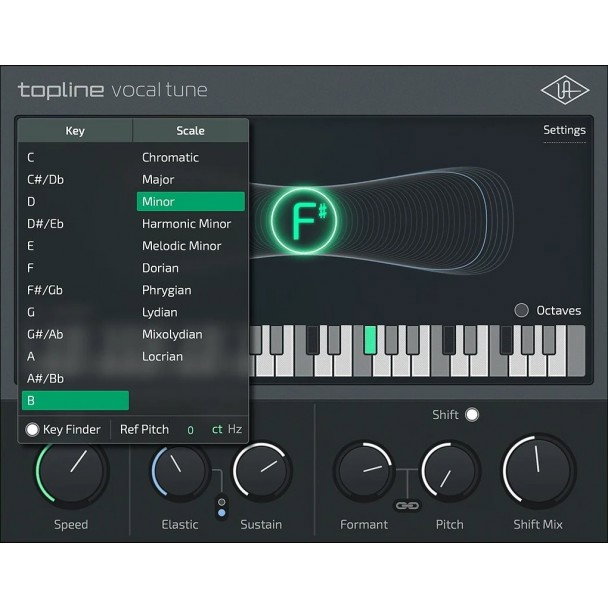Click the Ref Pitch value field

(x=190, y=430)
